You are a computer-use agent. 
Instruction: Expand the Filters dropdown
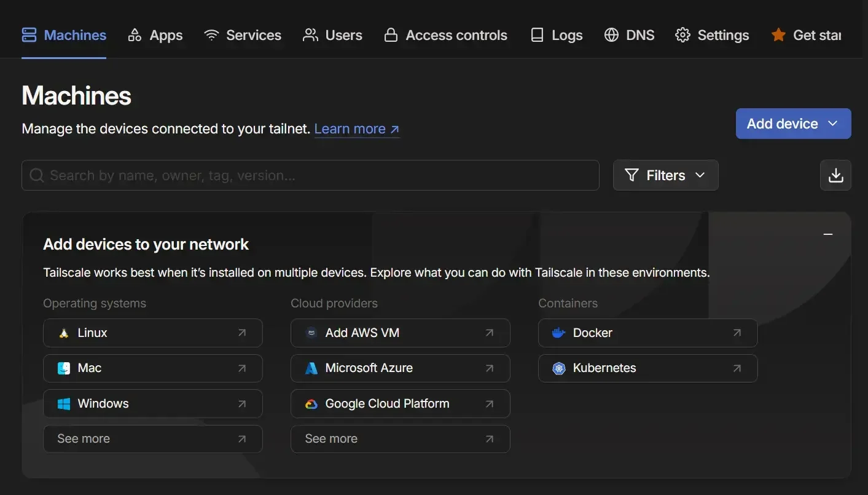click(665, 175)
